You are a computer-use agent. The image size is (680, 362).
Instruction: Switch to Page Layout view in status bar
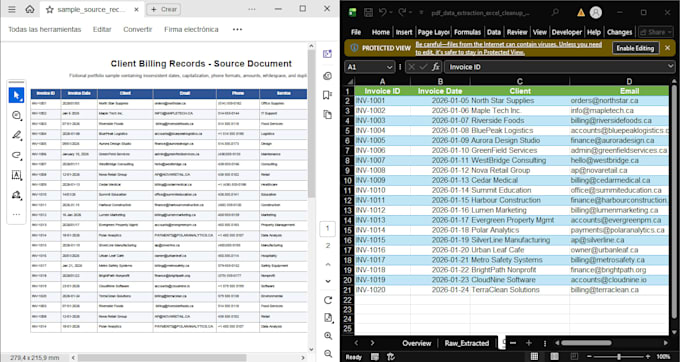[555, 357]
